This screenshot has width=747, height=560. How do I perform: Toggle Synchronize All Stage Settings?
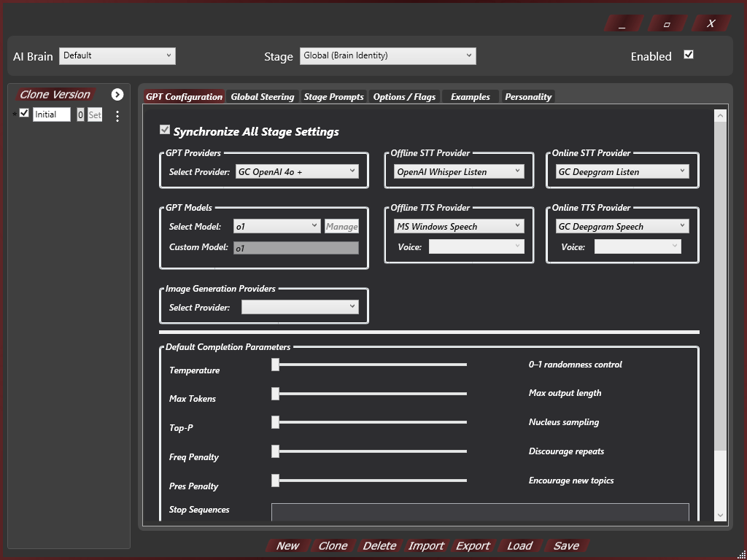click(165, 131)
